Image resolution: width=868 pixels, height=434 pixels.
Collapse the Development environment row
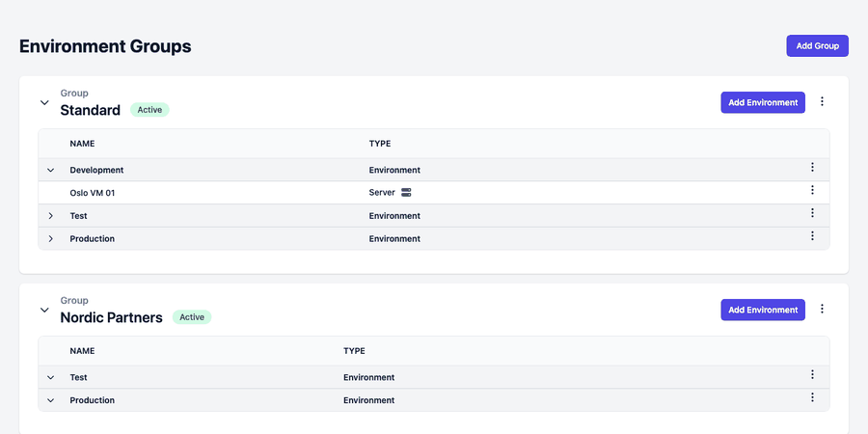coord(51,171)
